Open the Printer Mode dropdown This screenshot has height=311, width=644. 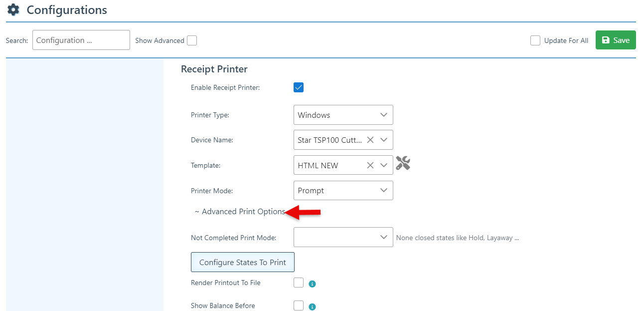click(343, 190)
